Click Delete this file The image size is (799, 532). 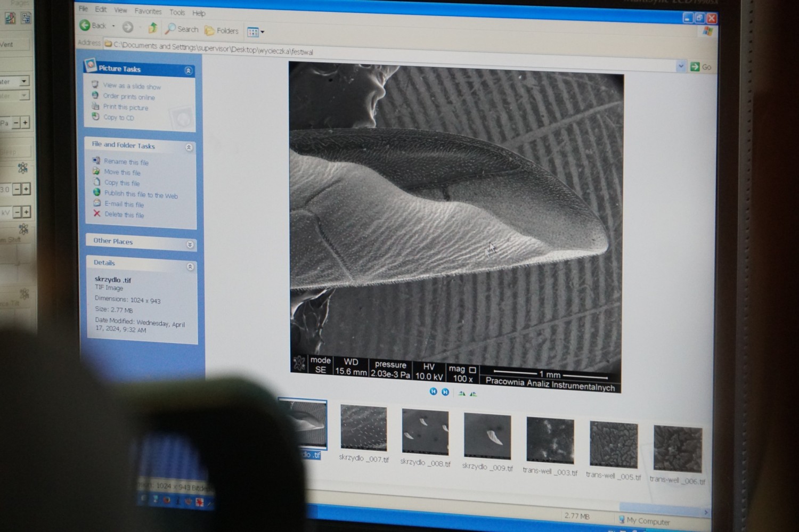click(124, 215)
